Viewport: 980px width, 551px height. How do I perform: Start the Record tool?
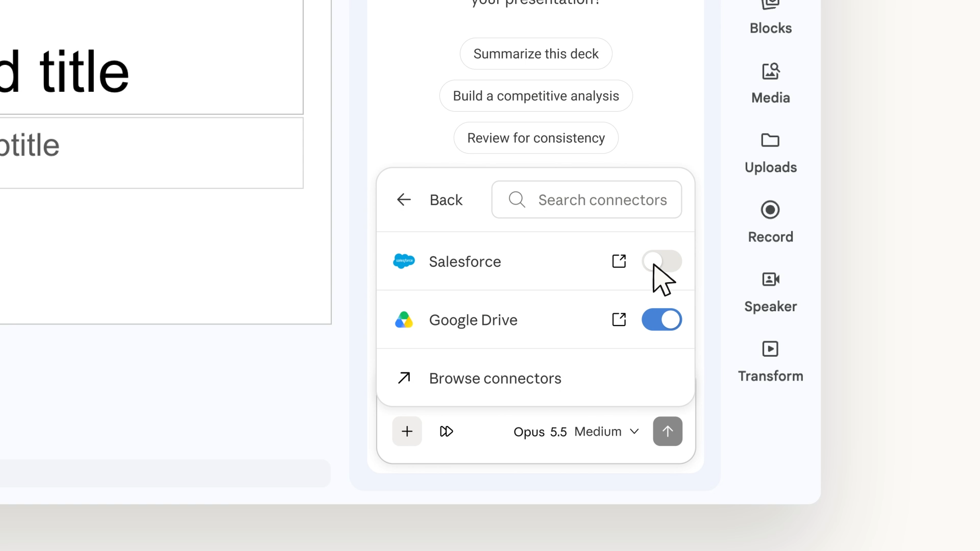click(770, 223)
